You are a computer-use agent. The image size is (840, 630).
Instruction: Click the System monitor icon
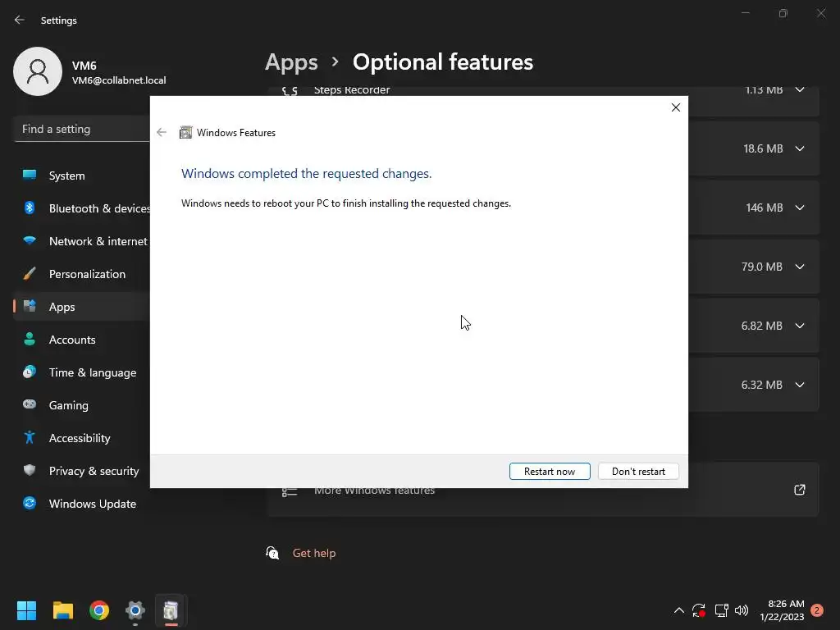[x=30, y=175]
